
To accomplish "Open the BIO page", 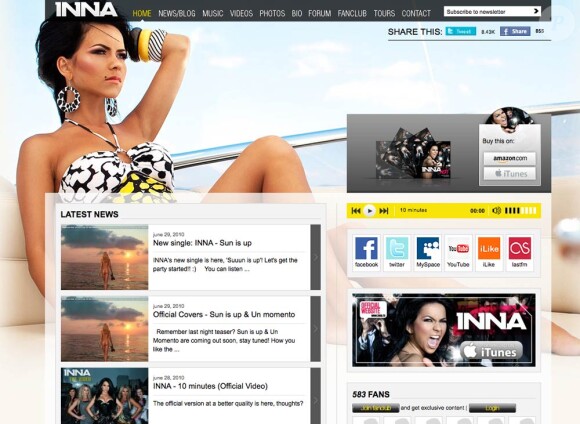I will tap(297, 14).
